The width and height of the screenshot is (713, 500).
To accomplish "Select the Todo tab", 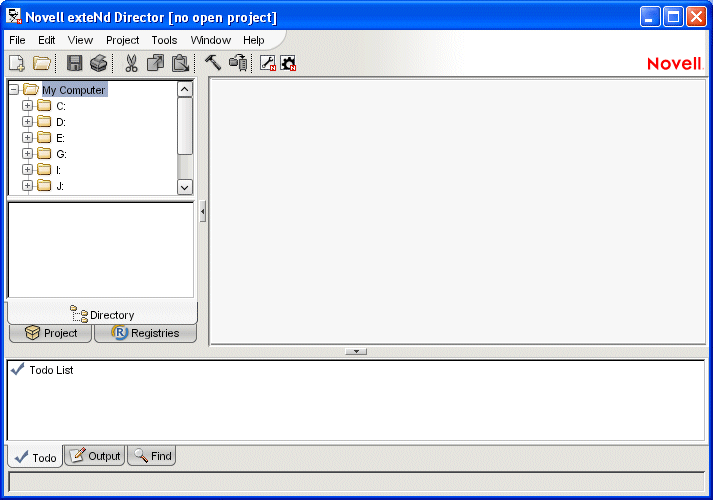I will pos(35,457).
